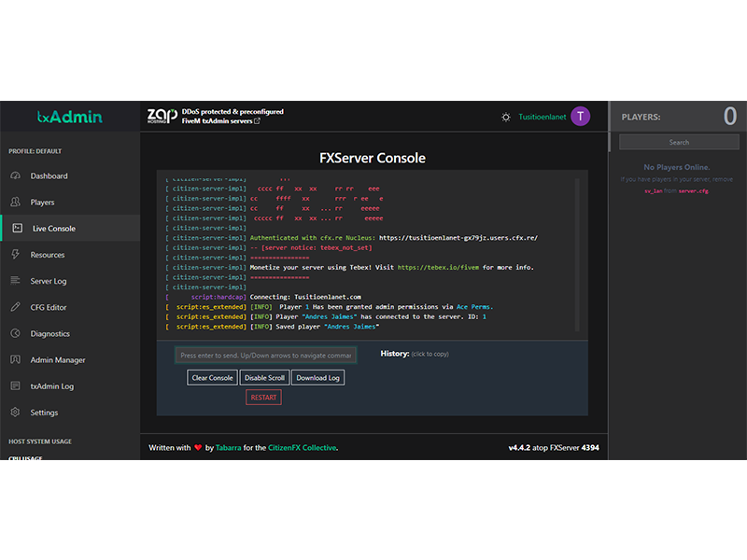The image size is (747, 560).
Task: Click the cfx.re Nucleus URL in console
Action: tap(458, 238)
